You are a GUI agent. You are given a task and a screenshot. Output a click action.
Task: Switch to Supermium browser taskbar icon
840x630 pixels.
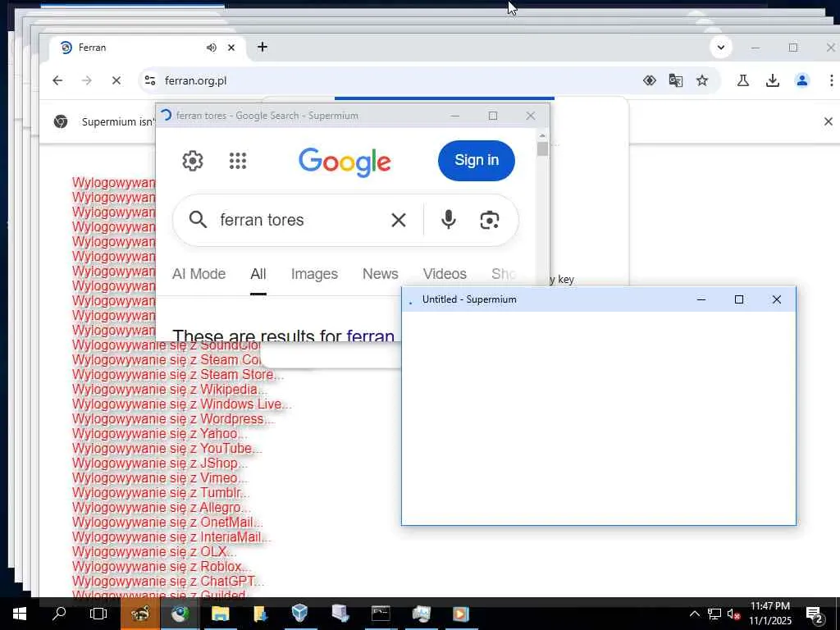180,614
